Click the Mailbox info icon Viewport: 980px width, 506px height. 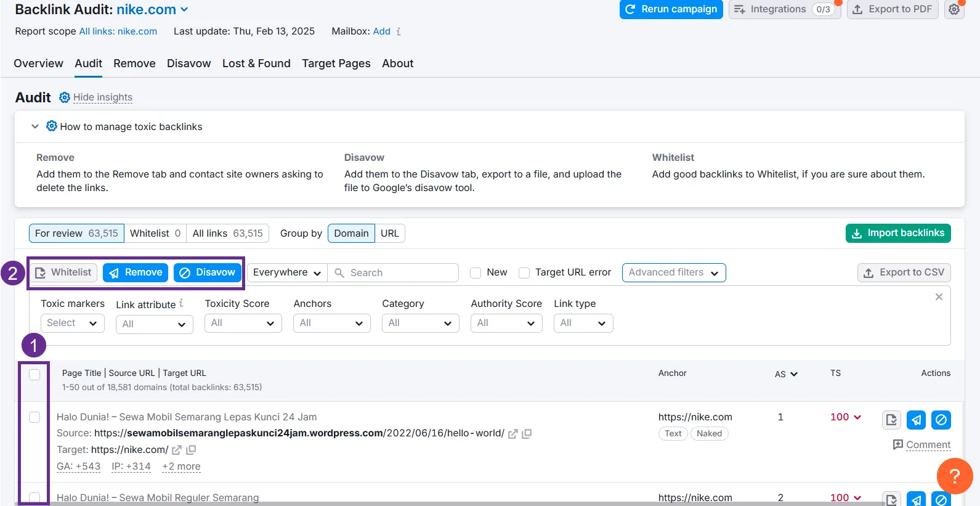tap(399, 31)
